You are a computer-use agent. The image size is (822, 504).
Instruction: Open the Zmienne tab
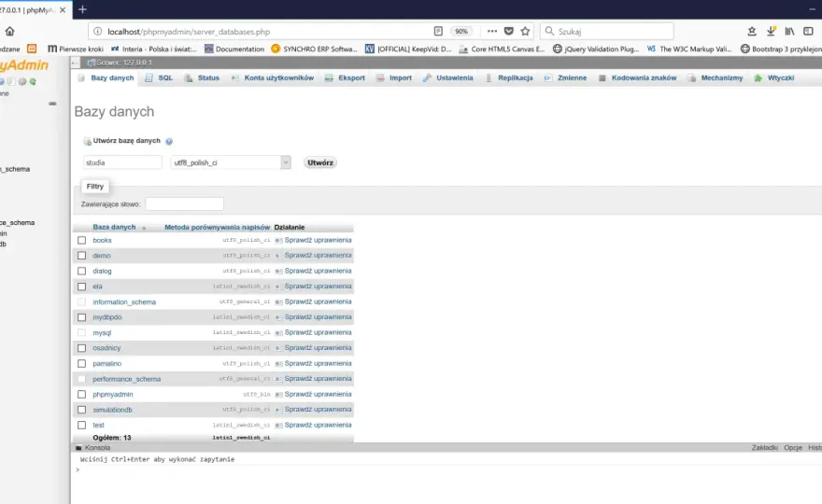tap(566, 78)
